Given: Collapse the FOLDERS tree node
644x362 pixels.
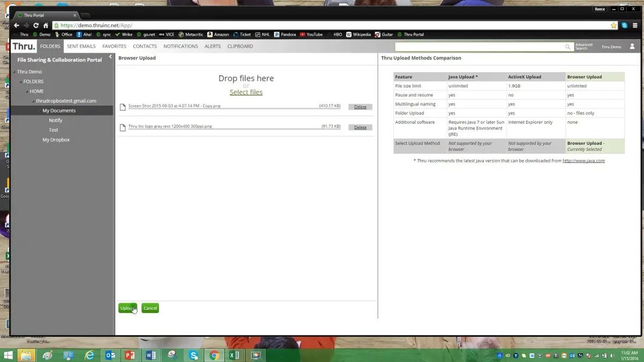Looking at the screenshot, I should click(20, 82).
